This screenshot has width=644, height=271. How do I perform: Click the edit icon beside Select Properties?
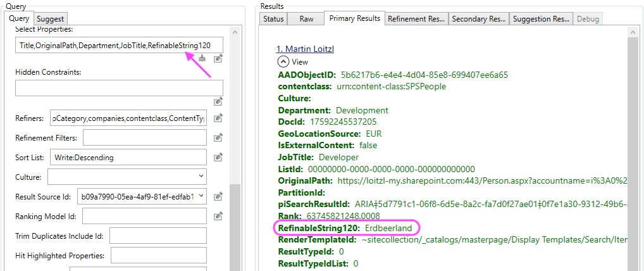(218, 58)
